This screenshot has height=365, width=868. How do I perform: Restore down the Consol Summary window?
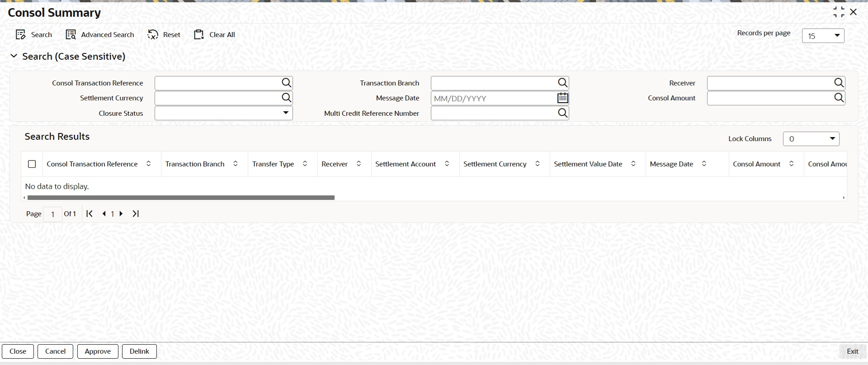839,12
